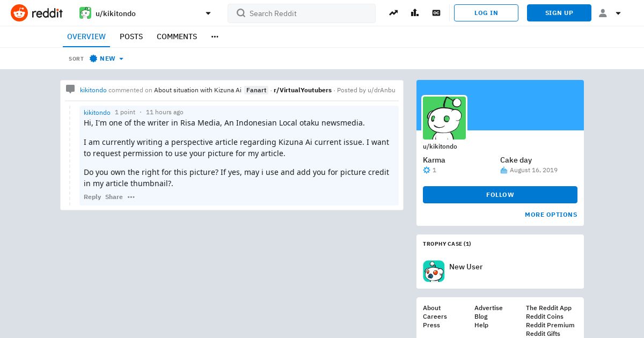Follow user kikitondo
644x338 pixels.
500,195
